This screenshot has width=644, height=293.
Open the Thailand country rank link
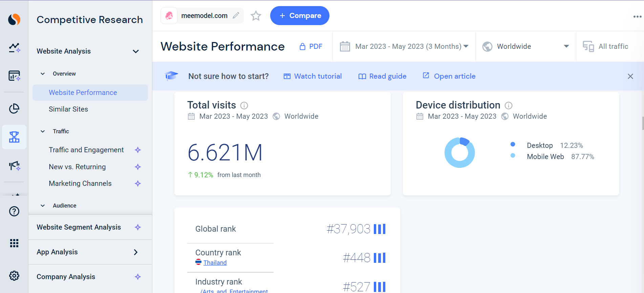[215, 262]
